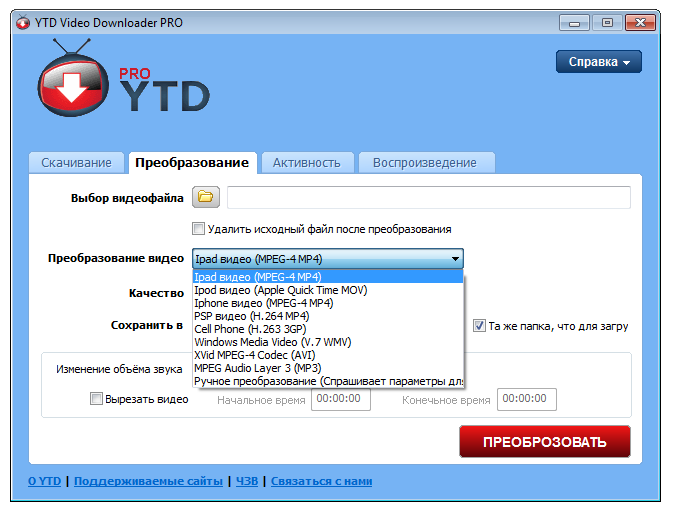This screenshot has height=522, width=683.
Task: Click the 'Начальное время' time field
Action: [x=341, y=399]
